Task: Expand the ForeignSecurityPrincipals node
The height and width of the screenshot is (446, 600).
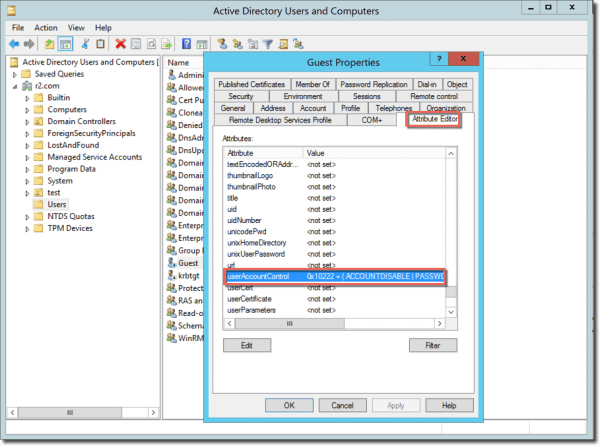Action: pyautogui.click(x=27, y=133)
